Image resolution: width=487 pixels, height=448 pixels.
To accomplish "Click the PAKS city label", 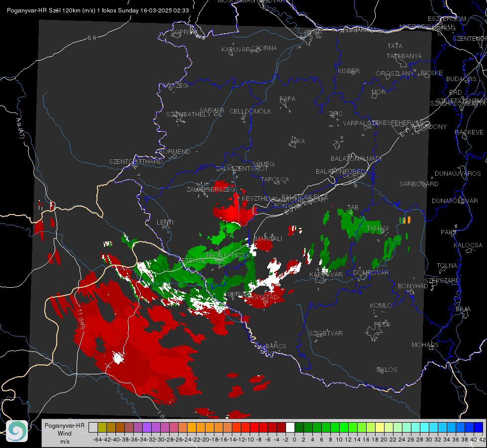I will [449, 232].
